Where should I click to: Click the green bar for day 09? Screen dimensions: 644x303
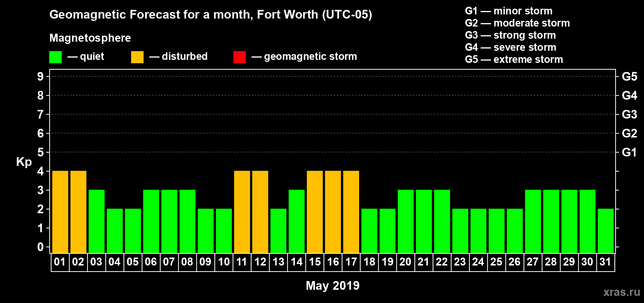pyautogui.click(x=206, y=231)
